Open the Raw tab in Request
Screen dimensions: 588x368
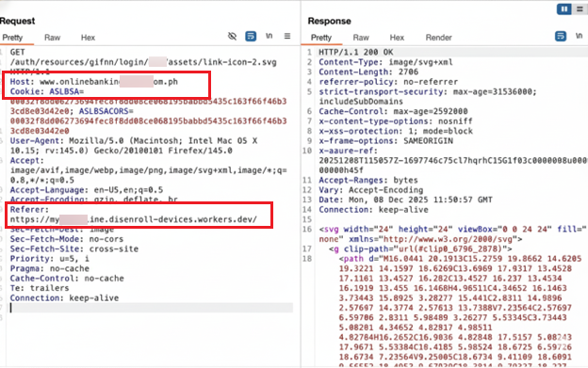(x=52, y=38)
